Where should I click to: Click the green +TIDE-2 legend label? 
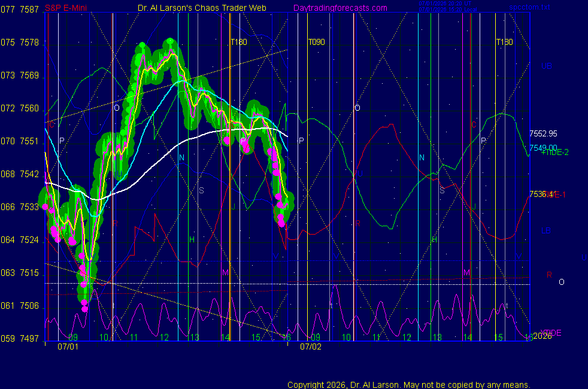click(554, 152)
